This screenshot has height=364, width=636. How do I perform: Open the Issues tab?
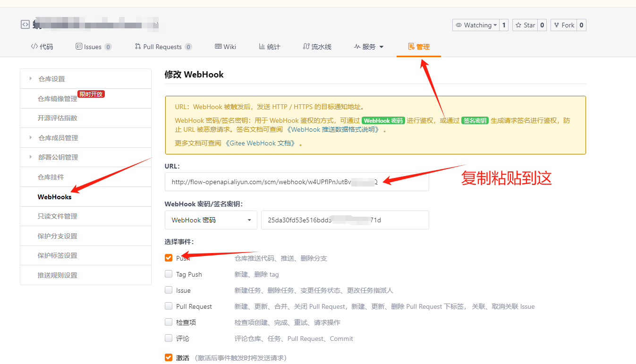93,47
